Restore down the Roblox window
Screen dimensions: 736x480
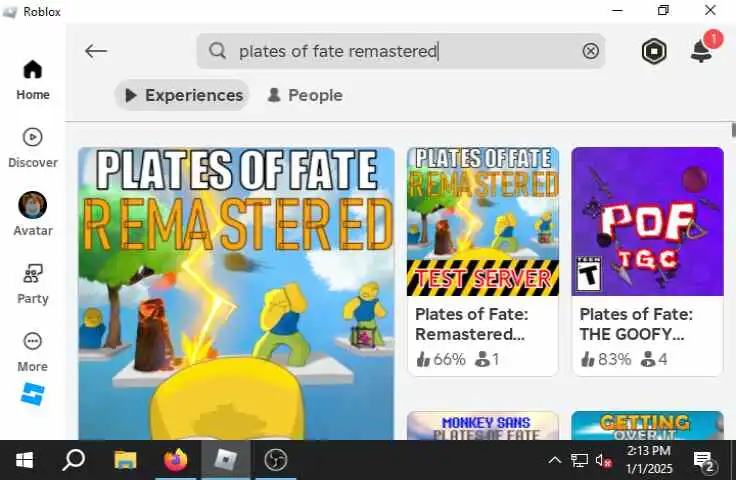click(x=663, y=10)
